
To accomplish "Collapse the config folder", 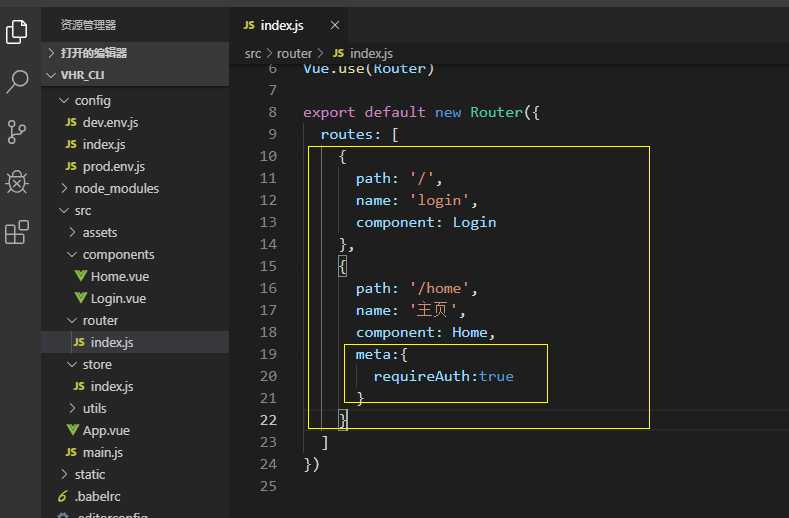I will pyautogui.click(x=135, y=101).
